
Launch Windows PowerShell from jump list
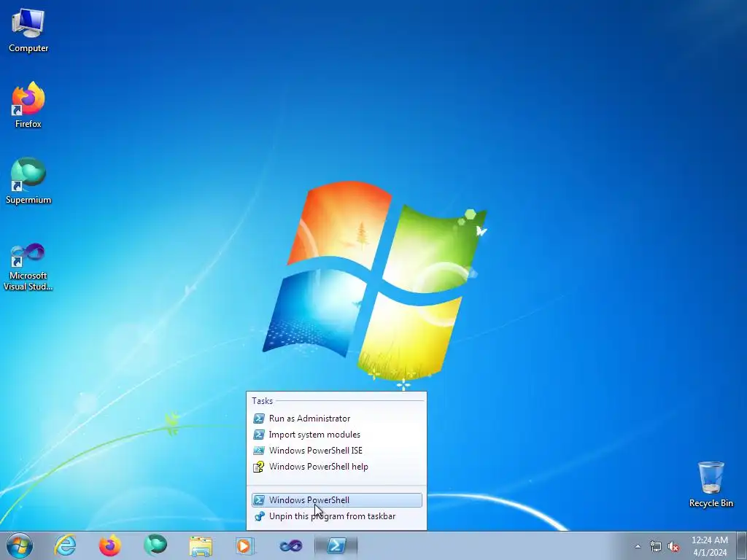point(336,500)
